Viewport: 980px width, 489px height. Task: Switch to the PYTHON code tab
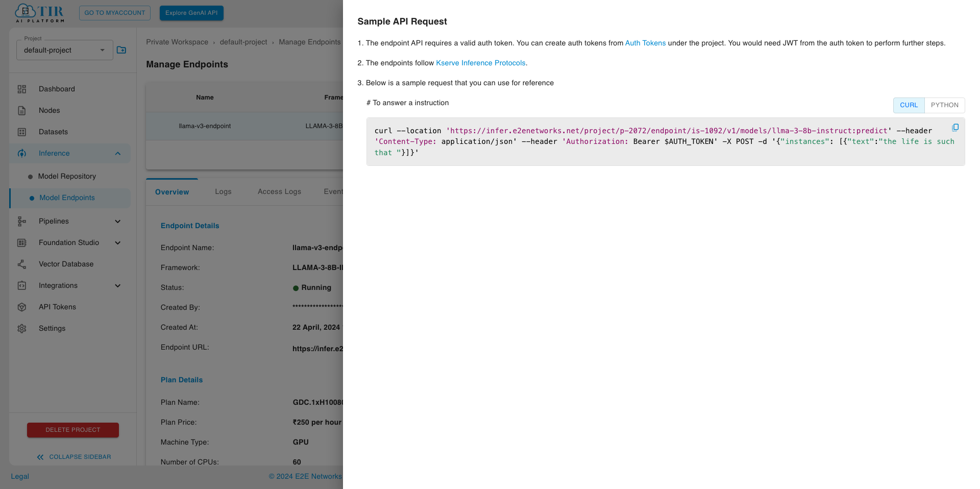pyautogui.click(x=944, y=105)
